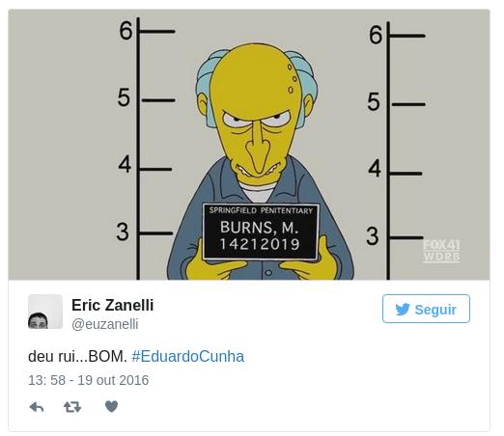The width and height of the screenshot is (504, 436).
Task: Click the FOX41 WDRB watermark
Action: click(441, 251)
